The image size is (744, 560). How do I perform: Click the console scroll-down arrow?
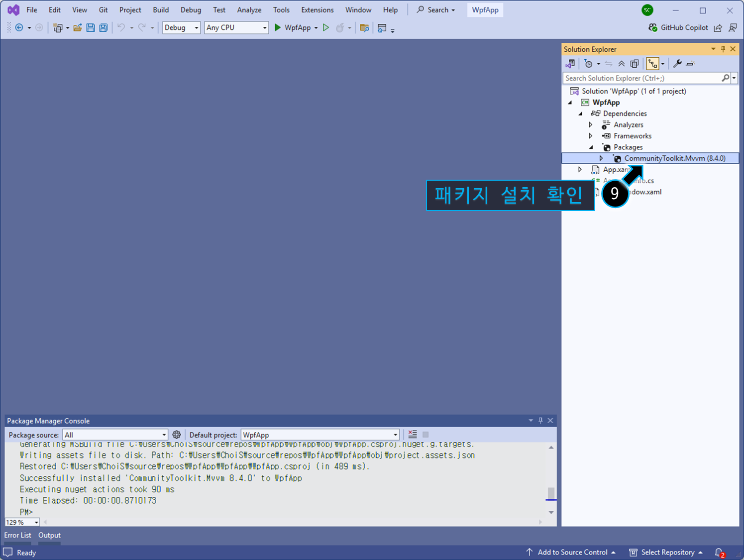pos(551,513)
